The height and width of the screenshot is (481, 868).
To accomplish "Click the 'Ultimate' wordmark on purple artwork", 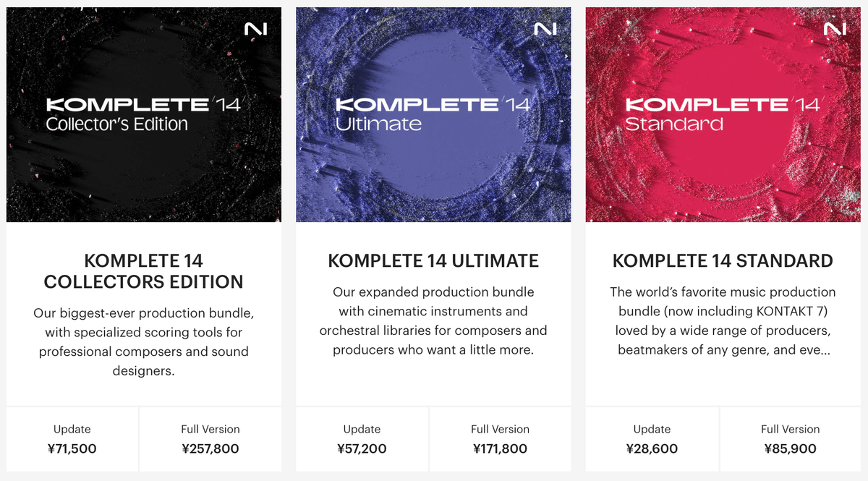I will tap(378, 124).
